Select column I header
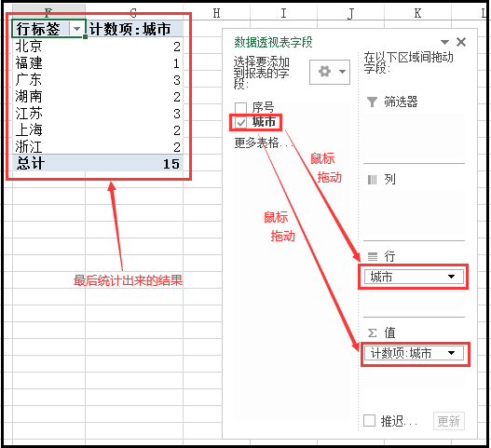 283,13
